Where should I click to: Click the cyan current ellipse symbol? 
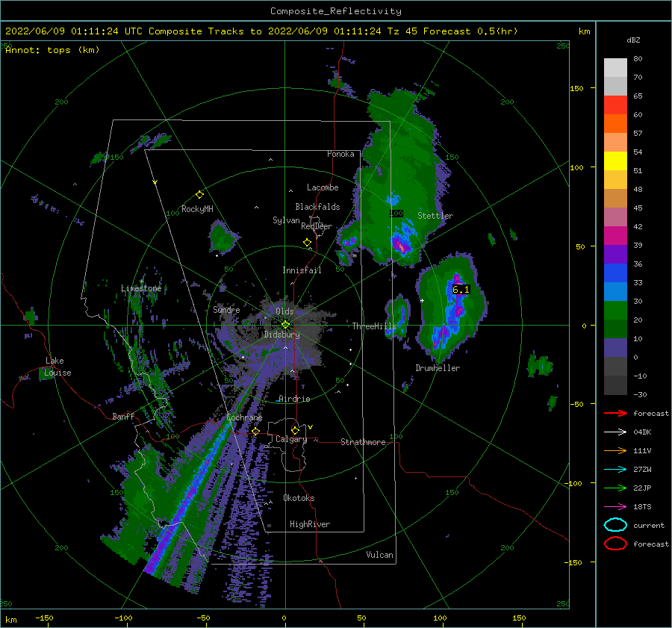pyautogui.click(x=615, y=525)
